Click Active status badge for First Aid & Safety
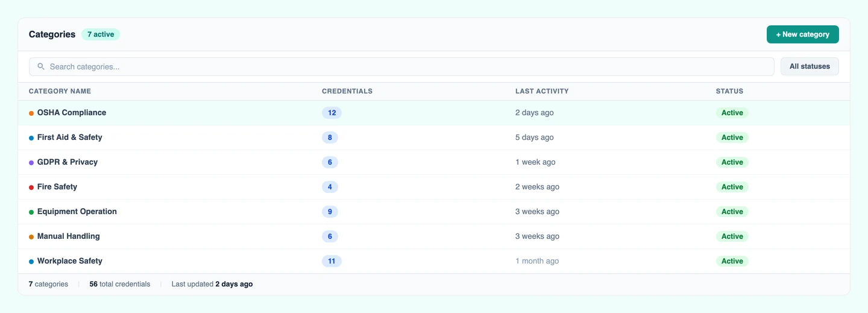Image resolution: width=868 pixels, height=313 pixels. point(732,138)
